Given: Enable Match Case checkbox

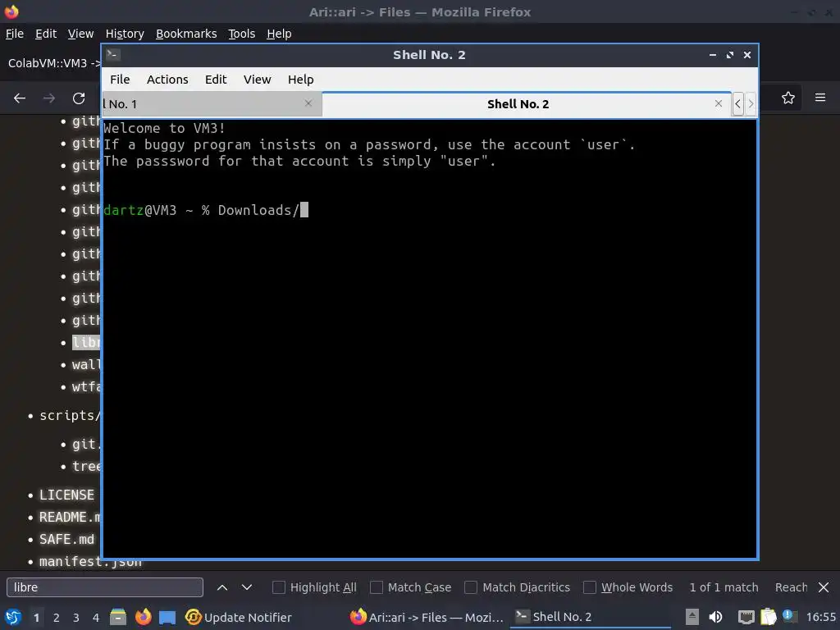Looking at the screenshot, I should tap(377, 587).
